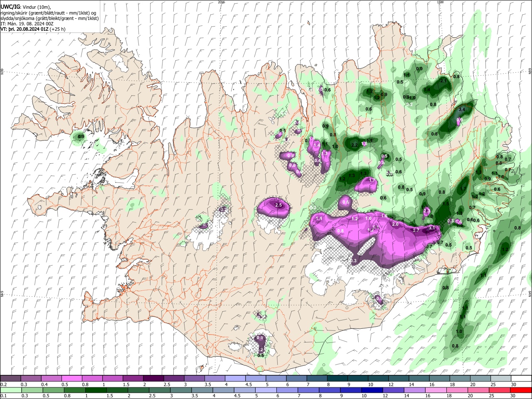Select the dark blue bottom-row swatch above the 10 label
The width and height of the screenshot is (532, 399).
(372, 390)
